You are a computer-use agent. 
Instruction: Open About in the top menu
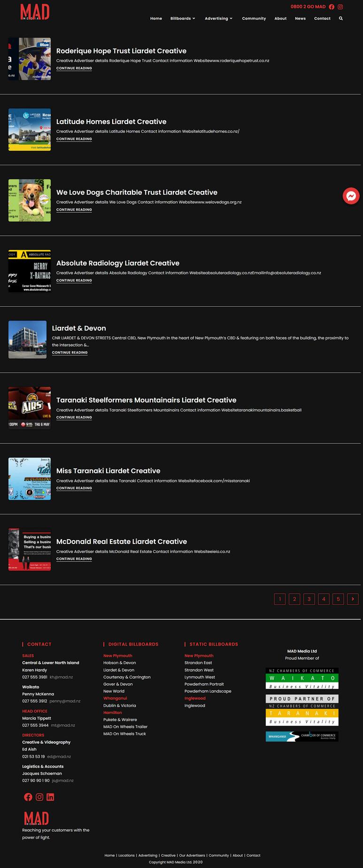(x=280, y=18)
